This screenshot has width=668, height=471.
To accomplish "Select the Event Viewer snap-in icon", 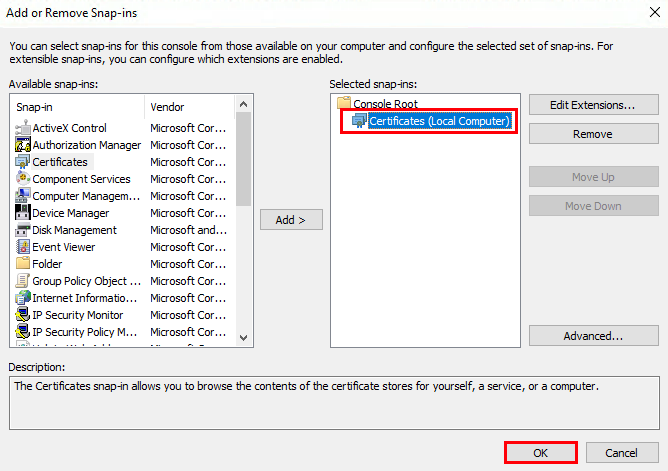I will pyautogui.click(x=23, y=247).
